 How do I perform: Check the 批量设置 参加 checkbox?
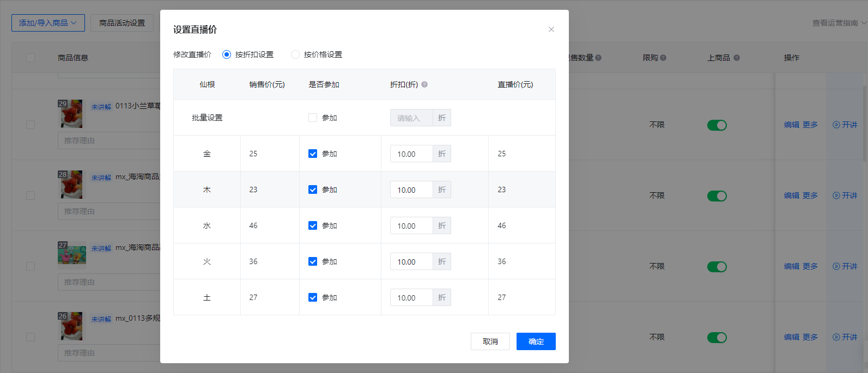pos(313,118)
